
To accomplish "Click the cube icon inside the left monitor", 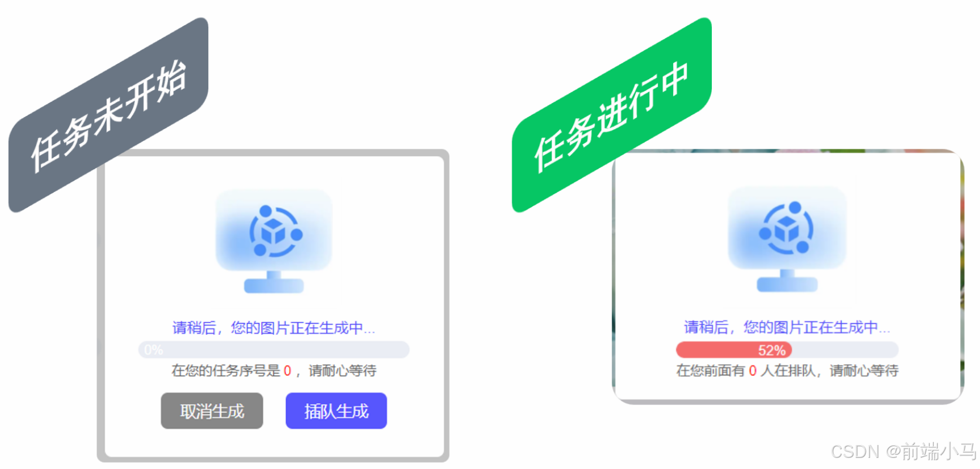I will tap(273, 233).
